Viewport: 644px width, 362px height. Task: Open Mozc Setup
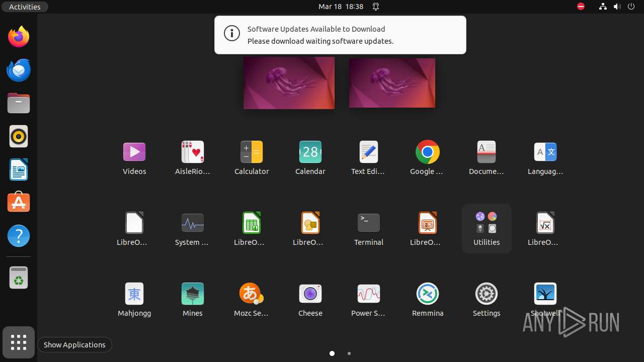[252, 299]
